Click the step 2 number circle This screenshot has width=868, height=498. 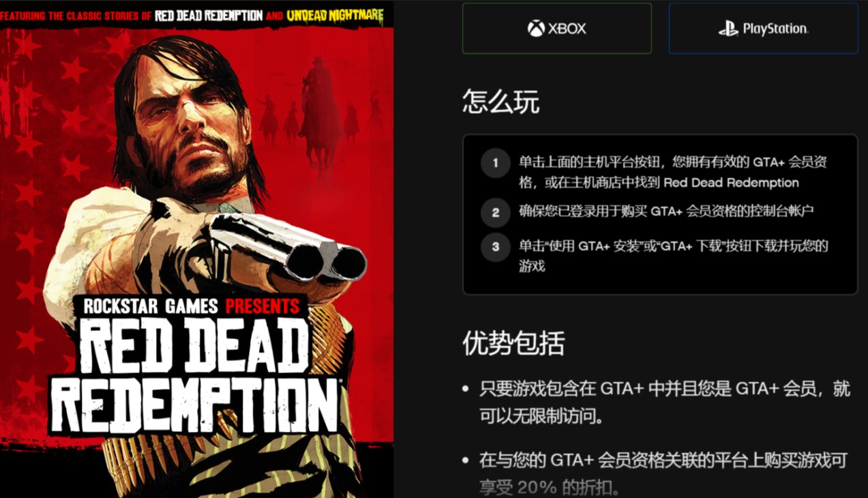click(x=495, y=212)
